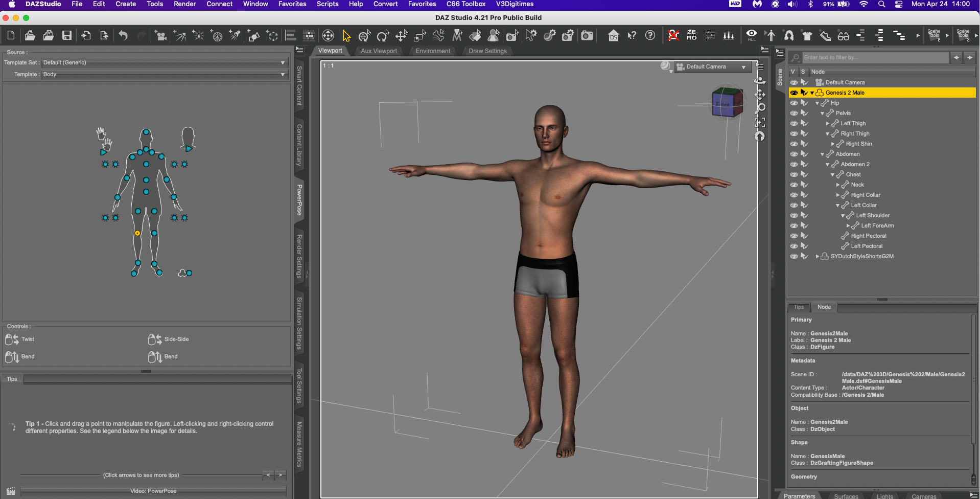Viewport: 980px width, 499px height.
Task: Toggle selectable arrow for Neck node
Action: click(x=804, y=185)
